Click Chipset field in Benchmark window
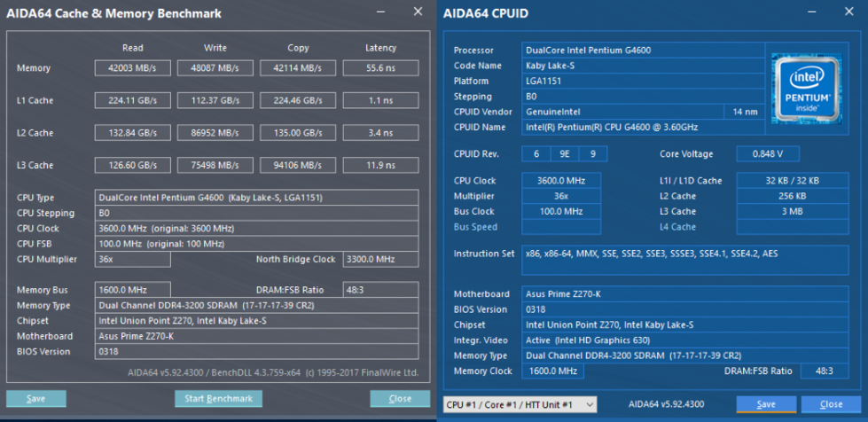868x422 pixels. (x=257, y=321)
